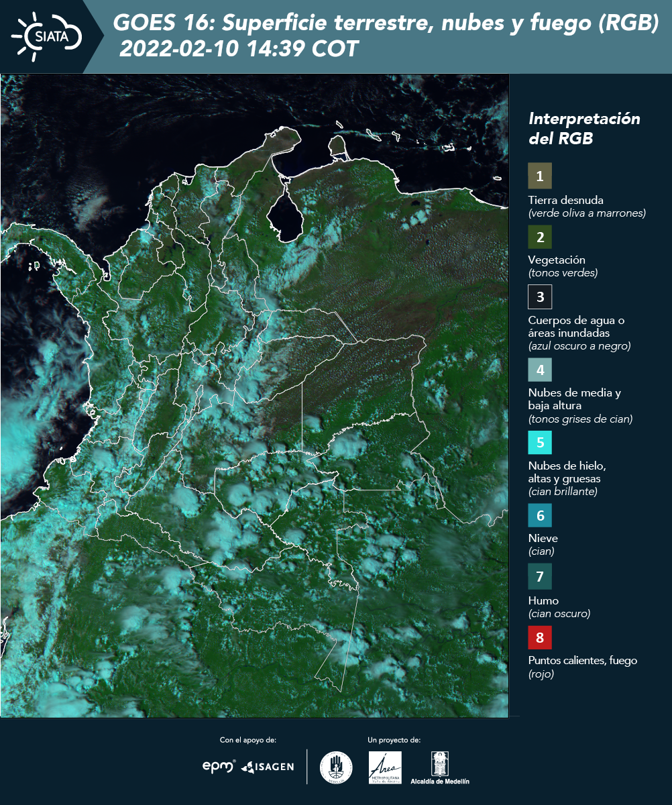
Task: Click the ISAGEN logo in the footer
Action: coord(268,767)
